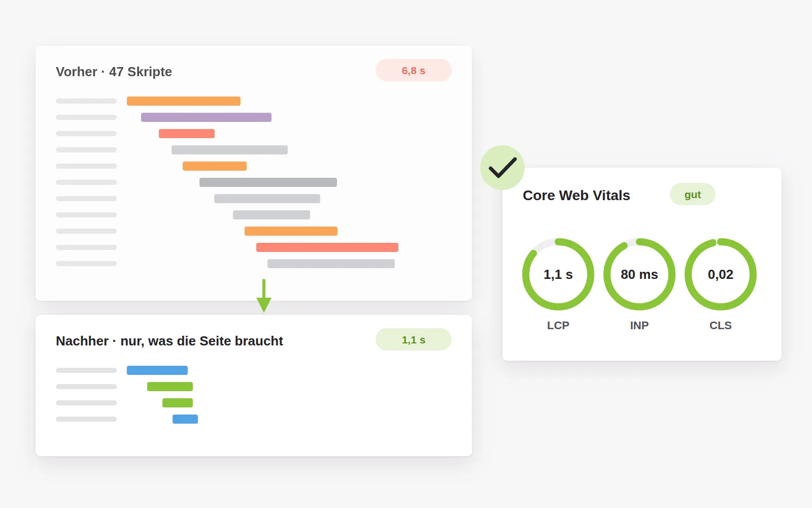The height and width of the screenshot is (508, 812).
Task: Select the CLS 0,02 gauge ring
Action: [x=721, y=274]
